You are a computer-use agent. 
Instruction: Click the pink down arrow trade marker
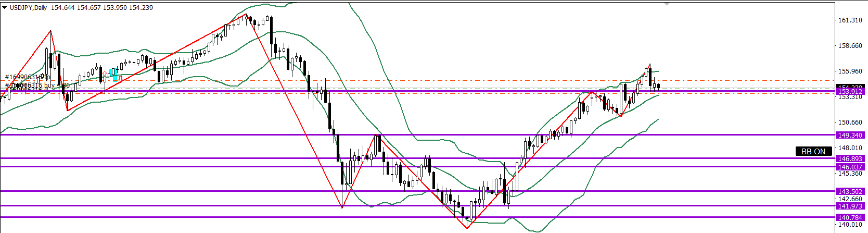click(x=120, y=79)
